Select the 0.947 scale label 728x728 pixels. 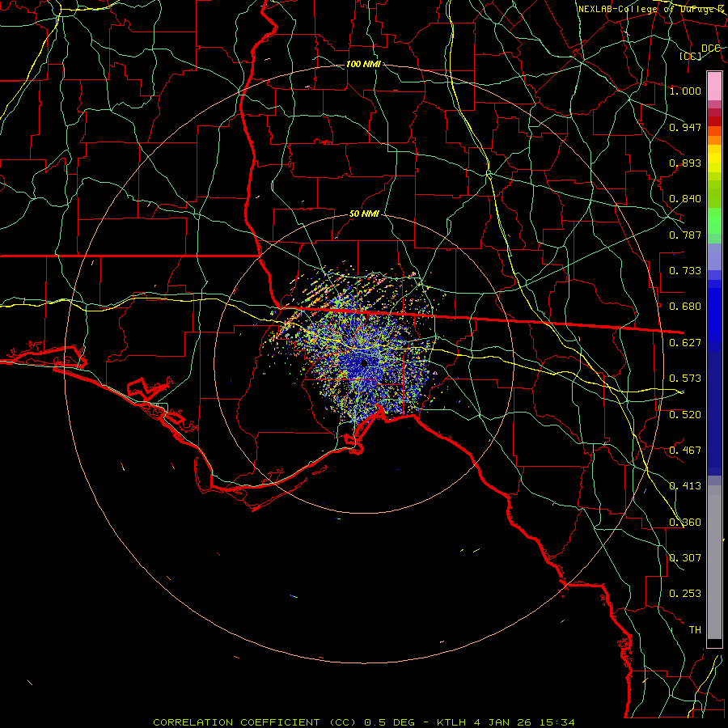(x=685, y=127)
